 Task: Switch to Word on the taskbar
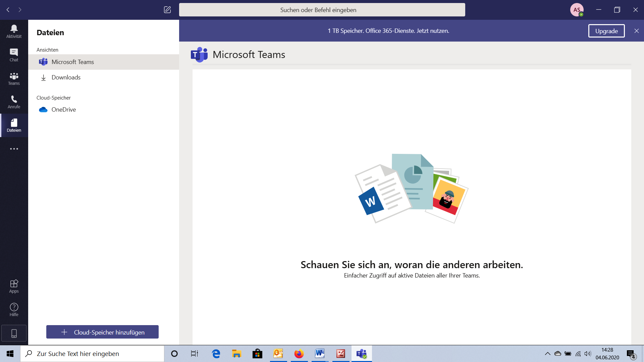[x=320, y=354]
